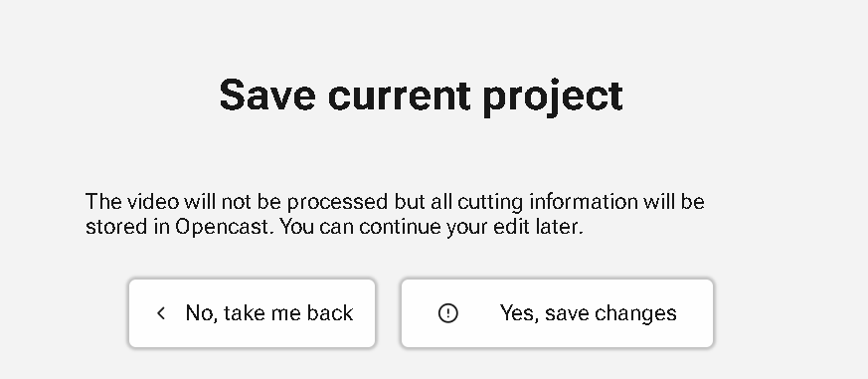Click the 'save changes' label text

click(610, 313)
